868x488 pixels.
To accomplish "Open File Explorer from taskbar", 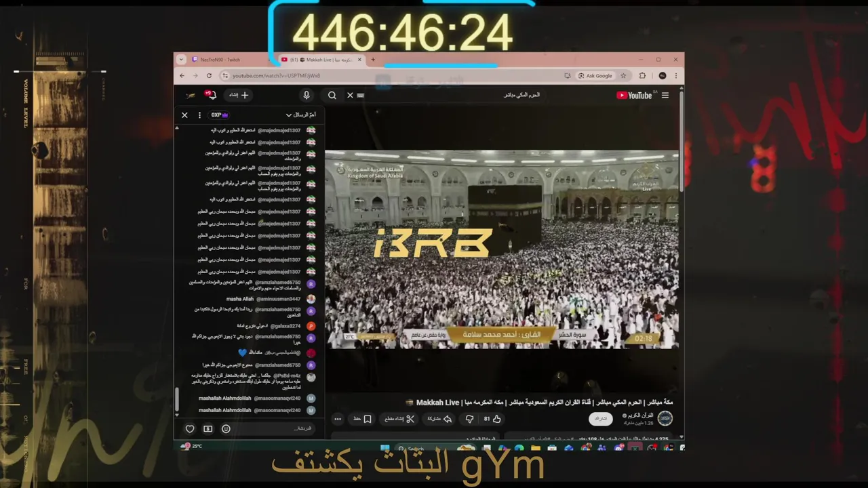I will (536, 448).
